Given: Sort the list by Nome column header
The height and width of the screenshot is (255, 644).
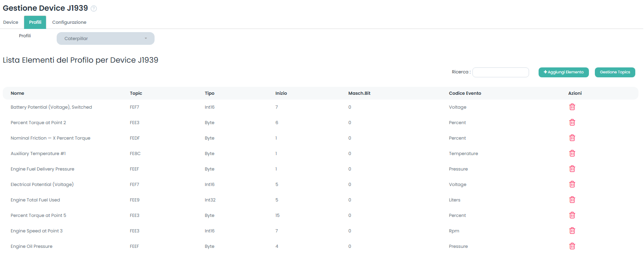Looking at the screenshot, I should [17, 93].
